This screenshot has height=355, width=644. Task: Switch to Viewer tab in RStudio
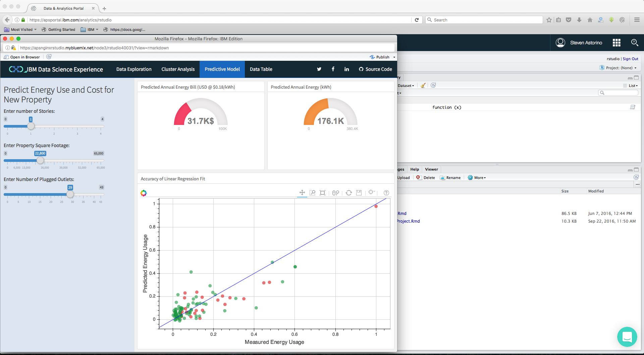(431, 169)
